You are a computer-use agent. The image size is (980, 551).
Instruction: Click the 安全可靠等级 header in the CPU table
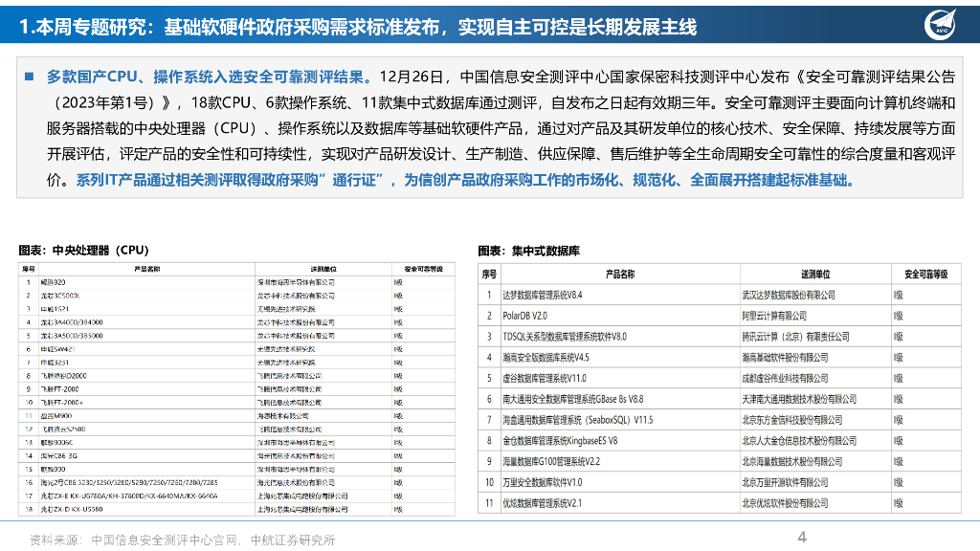pyautogui.click(x=423, y=269)
